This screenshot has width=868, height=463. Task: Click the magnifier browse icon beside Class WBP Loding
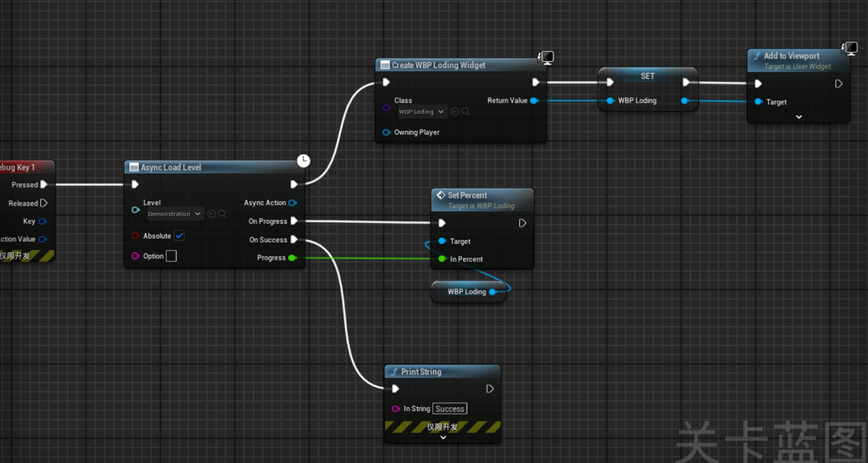[x=466, y=111]
